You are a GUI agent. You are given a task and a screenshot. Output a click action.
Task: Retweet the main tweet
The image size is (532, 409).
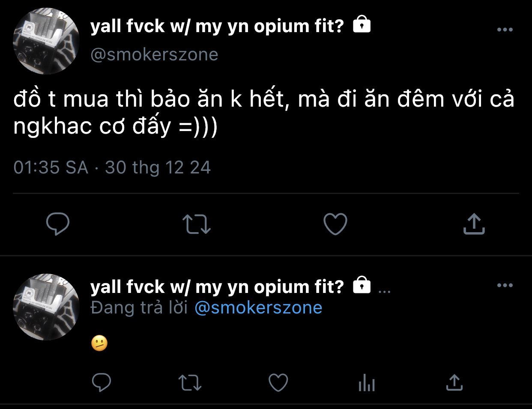[197, 224]
